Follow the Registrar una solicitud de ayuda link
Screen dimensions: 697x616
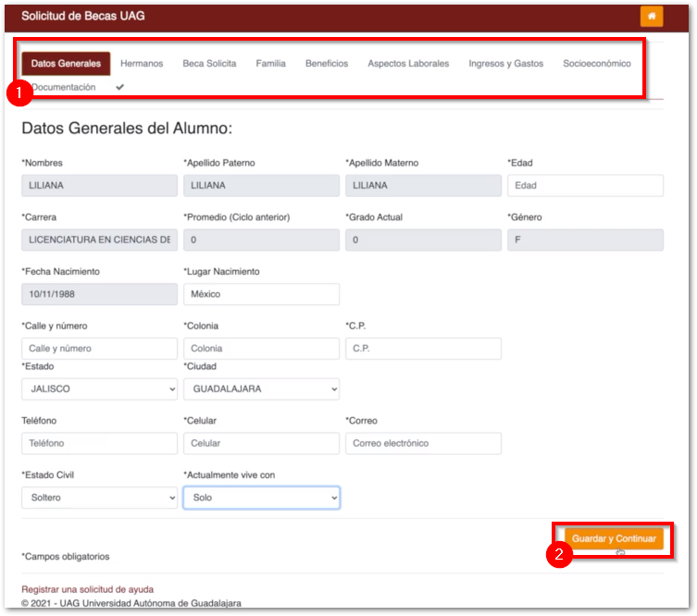88,589
